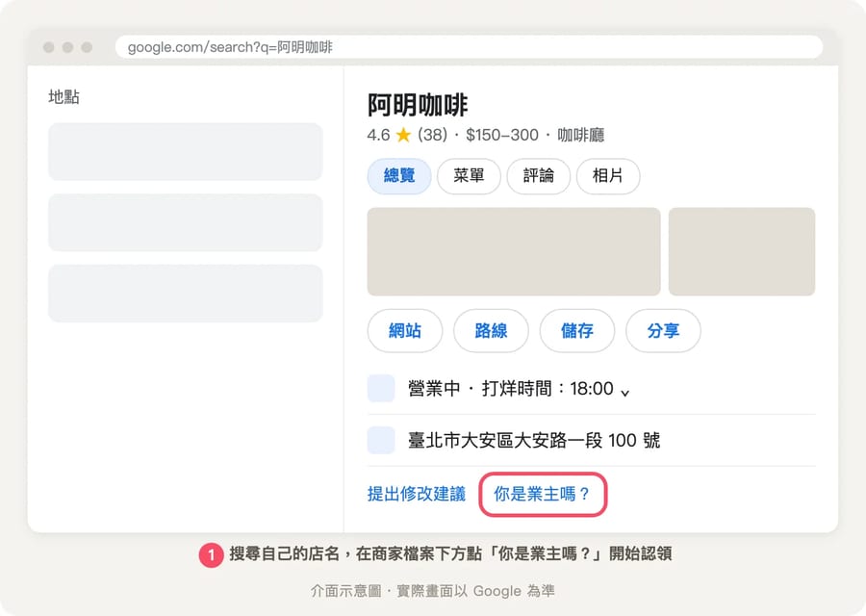The image size is (866, 616).
Task: Save the place with 儲存 button
Action: pyautogui.click(x=577, y=330)
